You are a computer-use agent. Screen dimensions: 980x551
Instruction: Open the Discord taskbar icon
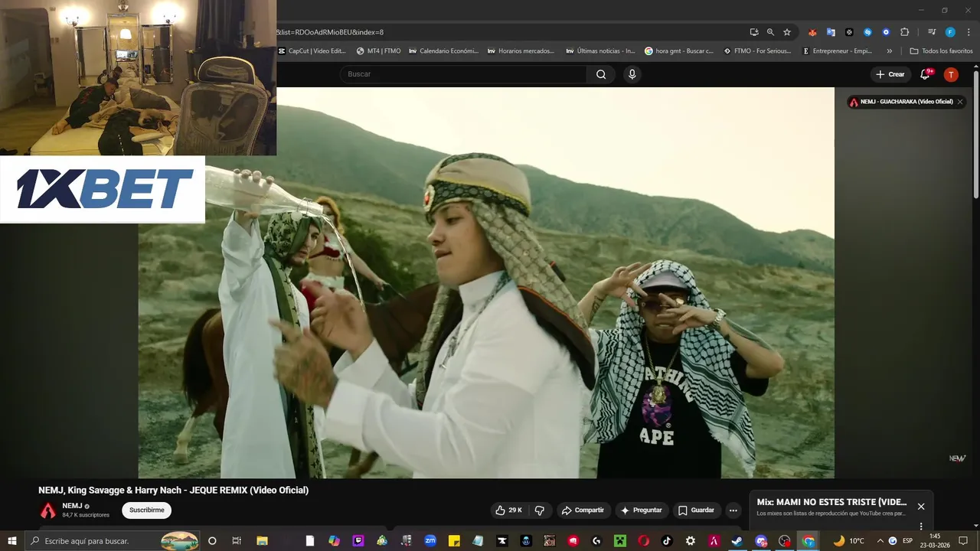pos(761,541)
